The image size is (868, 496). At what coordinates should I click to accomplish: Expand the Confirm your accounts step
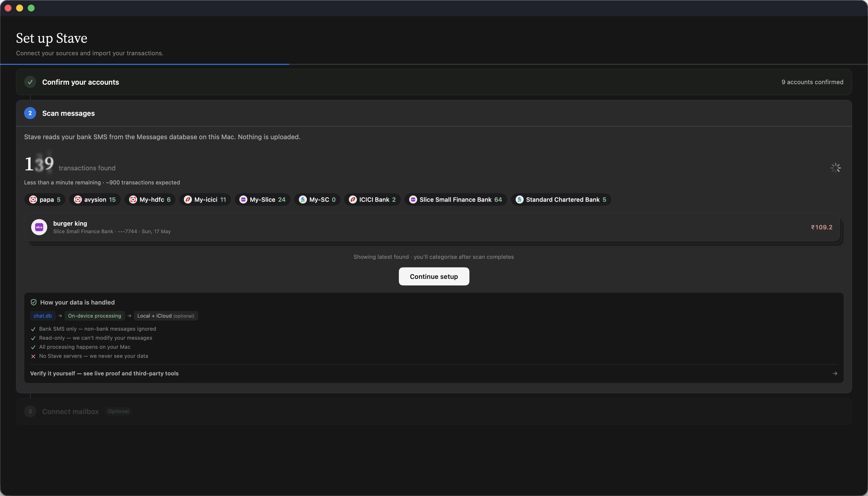(434, 82)
